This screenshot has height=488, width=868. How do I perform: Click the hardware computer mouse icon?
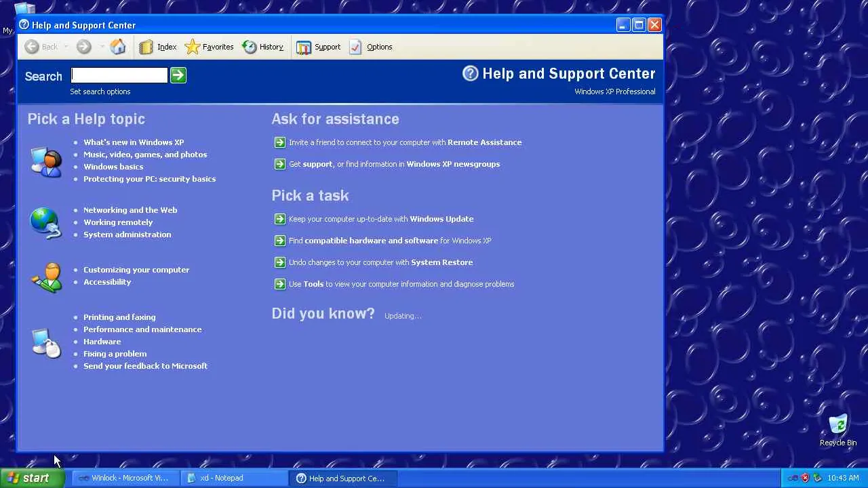[46, 343]
